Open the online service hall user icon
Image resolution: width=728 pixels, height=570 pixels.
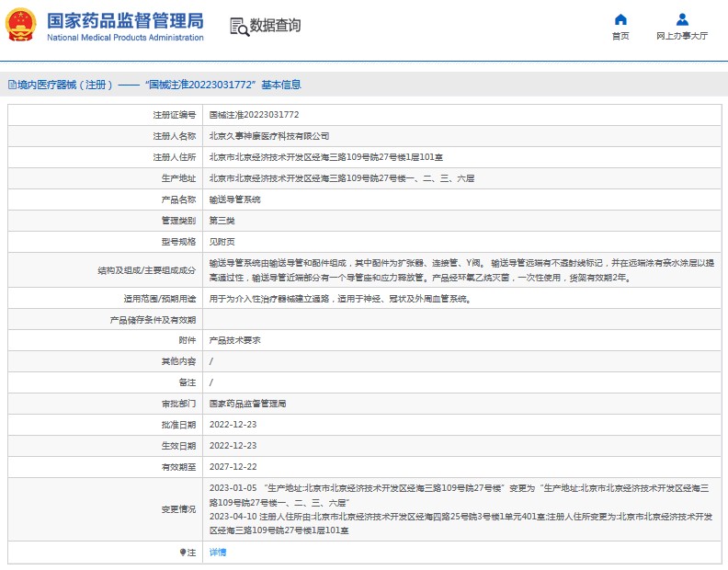click(x=682, y=19)
